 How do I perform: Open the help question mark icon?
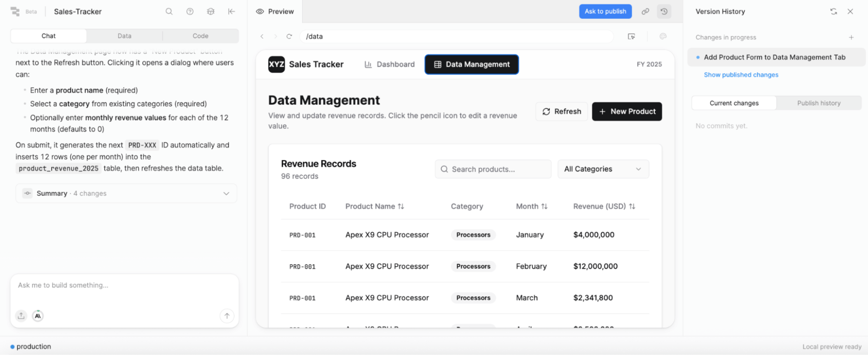coord(190,12)
